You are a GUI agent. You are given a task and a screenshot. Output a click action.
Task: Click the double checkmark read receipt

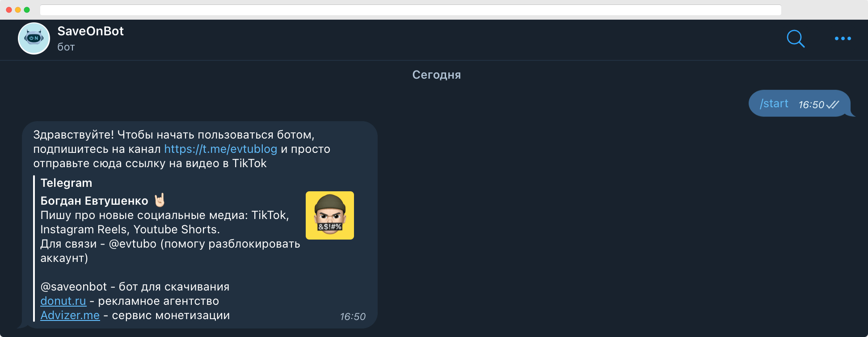pyautogui.click(x=832, y=105)
